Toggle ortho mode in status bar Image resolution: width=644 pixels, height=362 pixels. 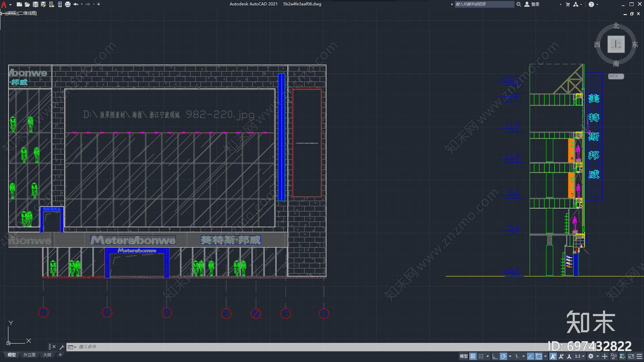pos(495,356)
